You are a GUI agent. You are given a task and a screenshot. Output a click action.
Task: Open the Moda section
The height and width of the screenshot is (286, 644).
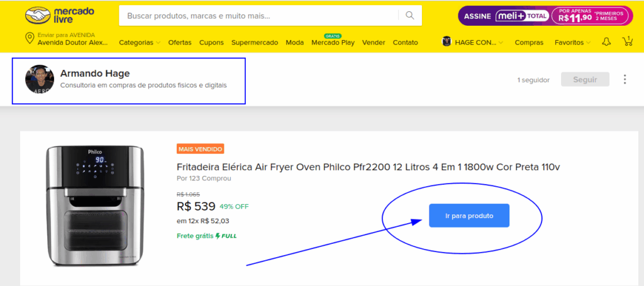click(295, 42)
